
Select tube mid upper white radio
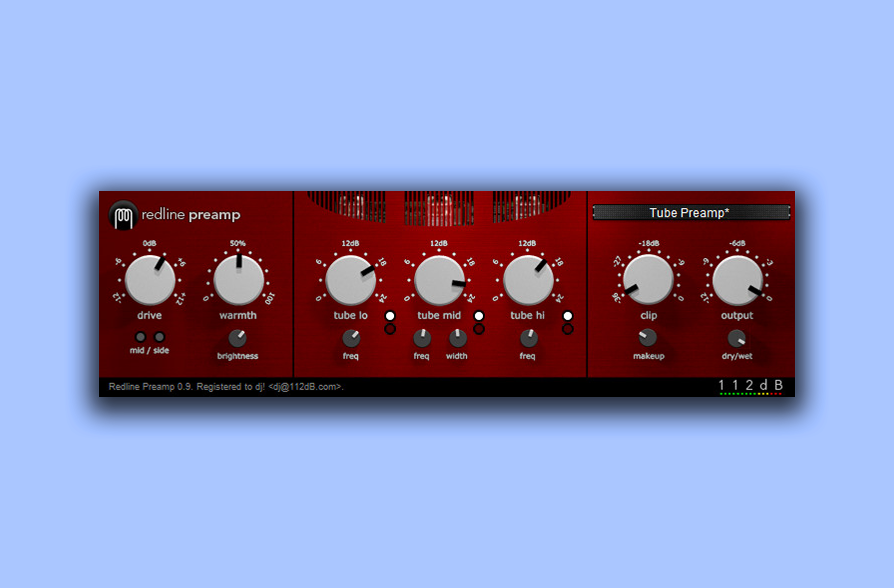(479, 316)
